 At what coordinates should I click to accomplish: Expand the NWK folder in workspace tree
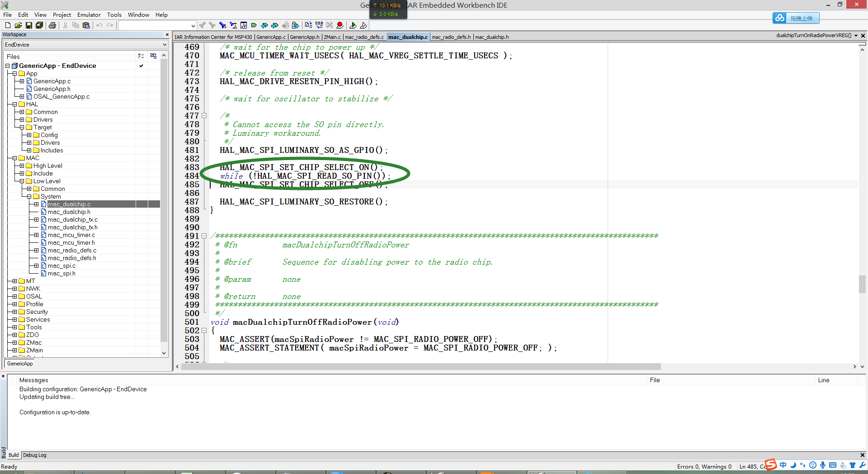click(x=14, y=289)
